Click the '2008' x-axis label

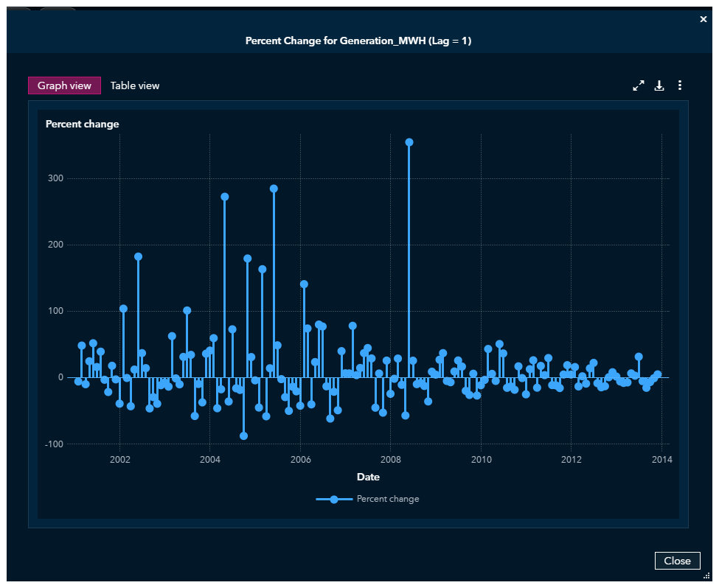pos(391,460)
